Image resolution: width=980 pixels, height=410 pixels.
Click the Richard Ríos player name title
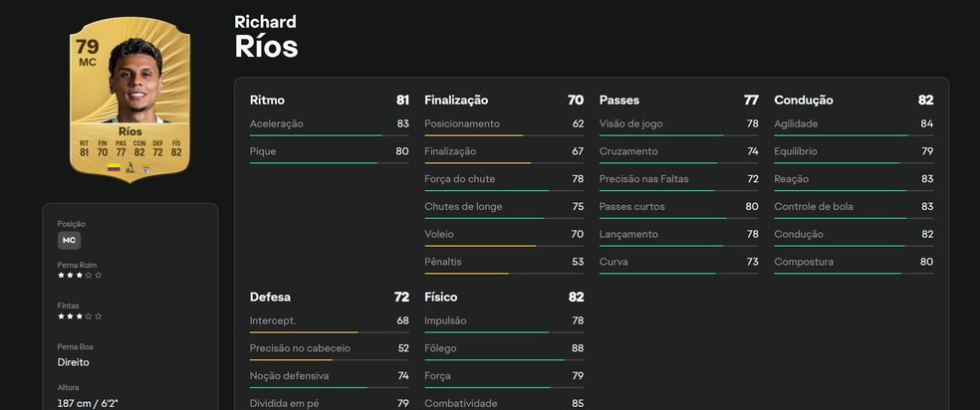click(266, 37)
